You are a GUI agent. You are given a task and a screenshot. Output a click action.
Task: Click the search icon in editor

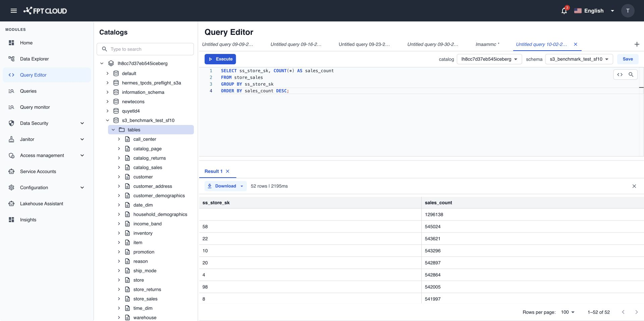631,74
